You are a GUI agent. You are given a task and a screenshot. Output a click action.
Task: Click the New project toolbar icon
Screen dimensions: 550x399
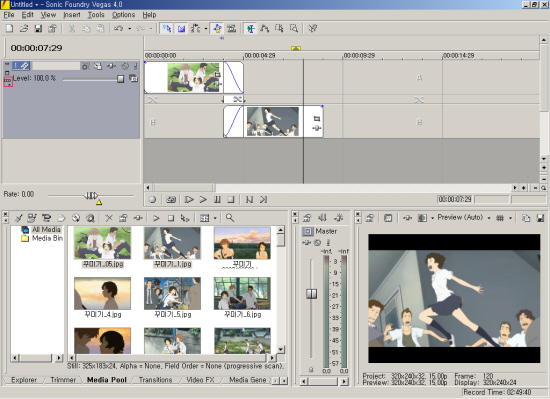[x=9, y=28]
